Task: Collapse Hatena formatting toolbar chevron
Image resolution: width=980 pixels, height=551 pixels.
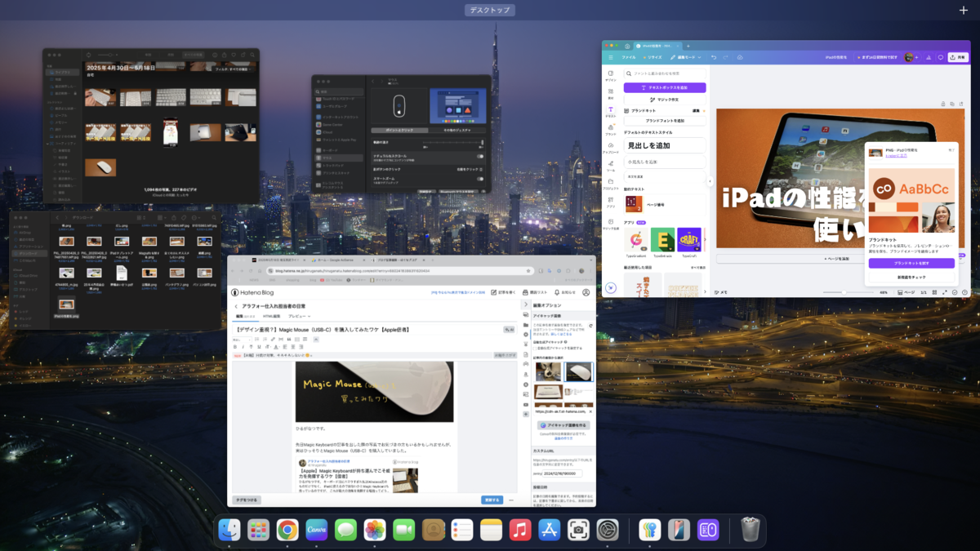Action: [x=316, y=340]
